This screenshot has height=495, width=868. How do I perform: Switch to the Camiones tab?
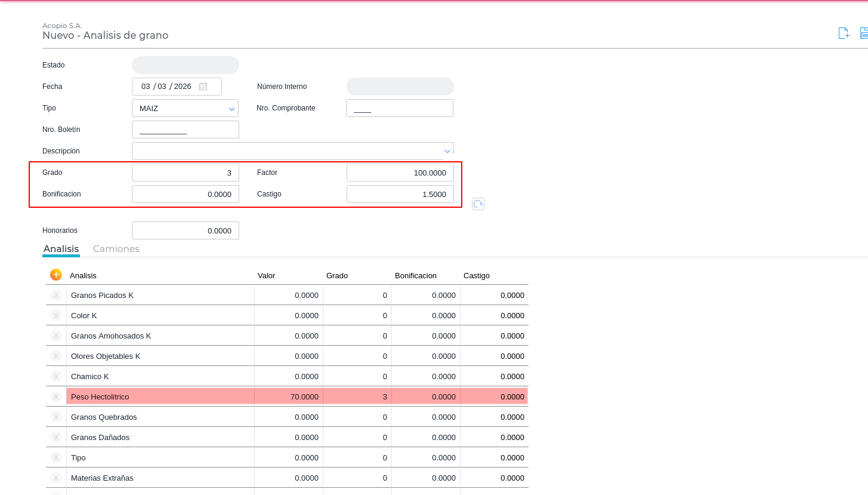click(x=116, y=249)
